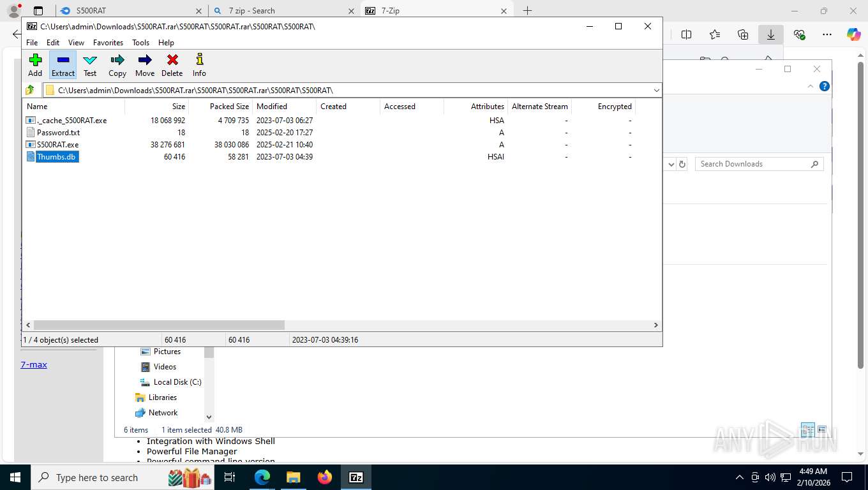Open File Explorer from taskbar
The image size is (868, 490).
(x=294, y=477)
